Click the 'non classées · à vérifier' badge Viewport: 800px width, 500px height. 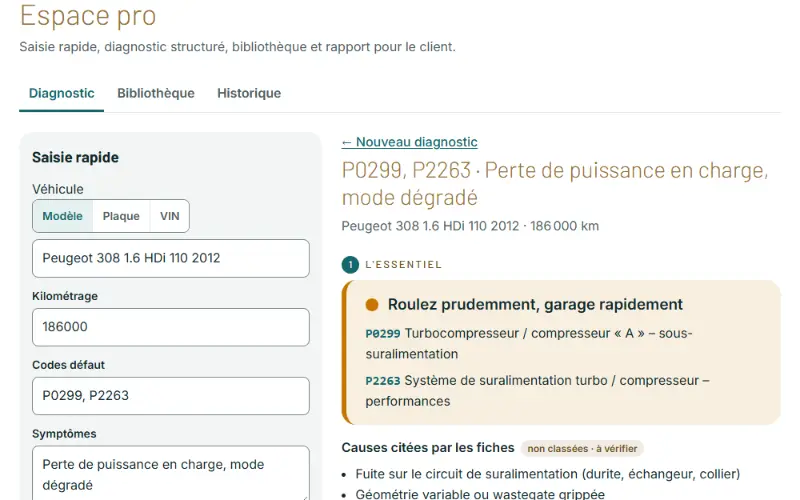pyautogui.click(x=582, y=448)
